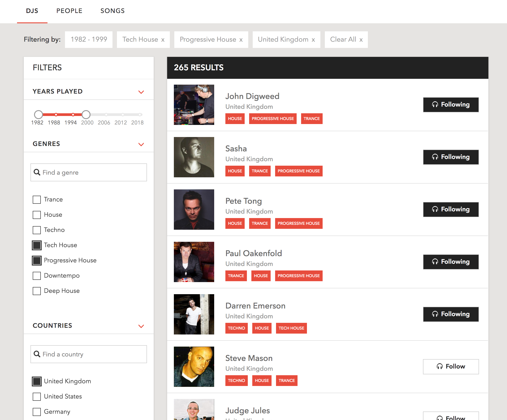Image resolution: width=507 pixels, height=420 pixels.
Task: Click the genre search magnifier icon
Action: tap(37, 172)
